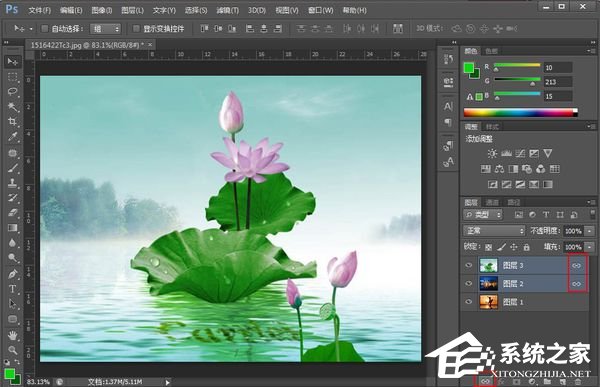
Task: Open the 图像(I) menu
Action: tap(101, 10)
